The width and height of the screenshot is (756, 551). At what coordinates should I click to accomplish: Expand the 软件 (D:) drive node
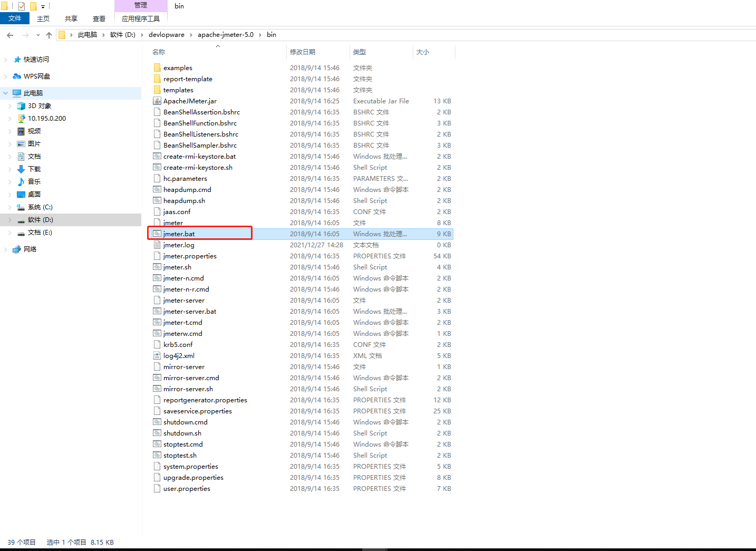[10, 220]
